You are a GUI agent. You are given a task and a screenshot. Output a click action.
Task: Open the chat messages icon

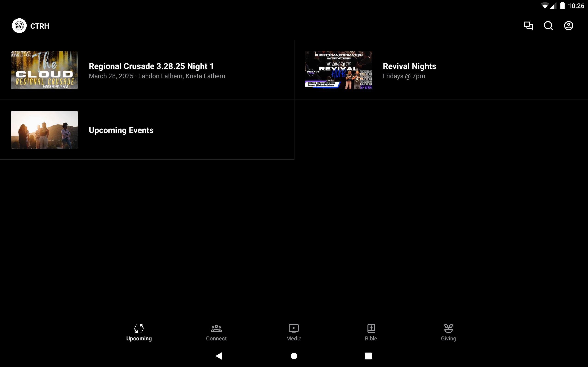coord(528,26)
